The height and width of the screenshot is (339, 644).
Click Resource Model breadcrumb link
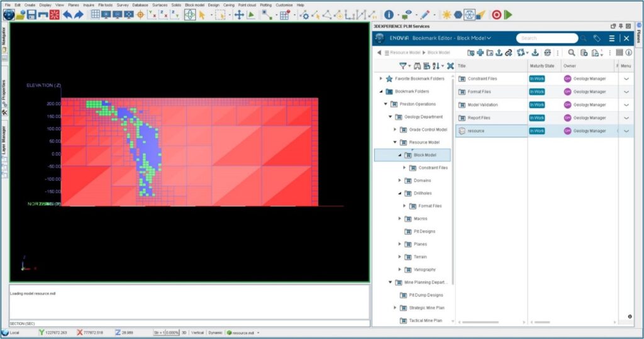(x=405, y=53)
